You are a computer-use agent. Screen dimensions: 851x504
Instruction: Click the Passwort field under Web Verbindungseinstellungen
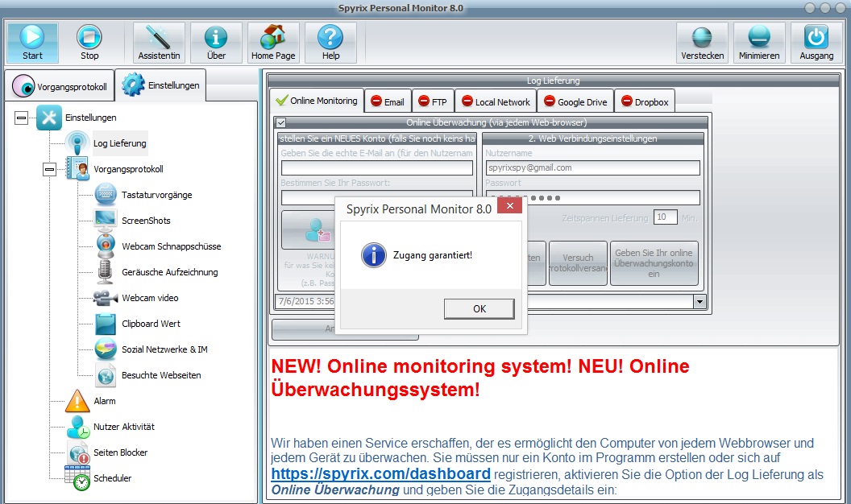(x=592, y=198)
